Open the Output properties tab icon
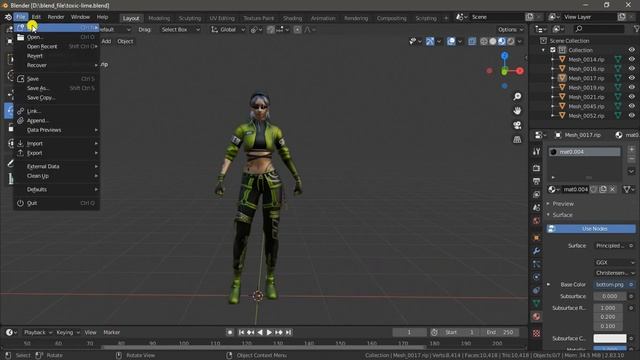 [536, 181]
